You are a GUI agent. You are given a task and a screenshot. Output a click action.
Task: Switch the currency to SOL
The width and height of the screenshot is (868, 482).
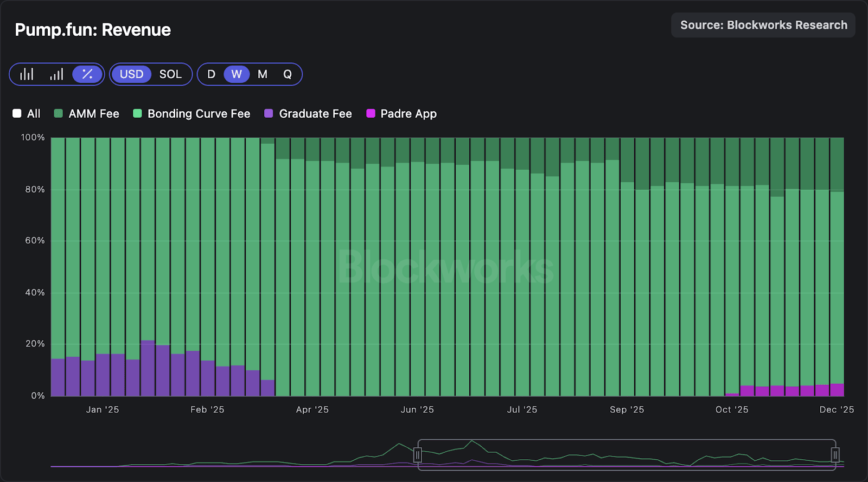(x=170, y=74)
